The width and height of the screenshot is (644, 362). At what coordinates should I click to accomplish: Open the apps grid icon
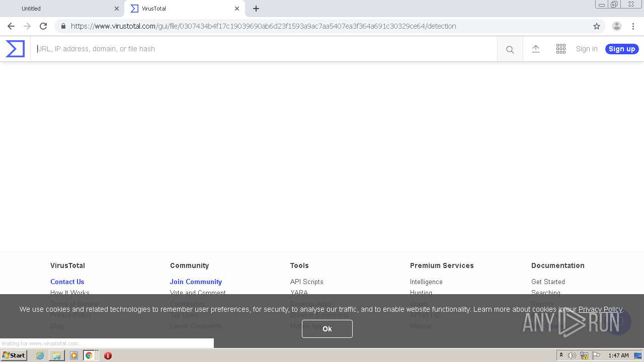click(561, 49)
